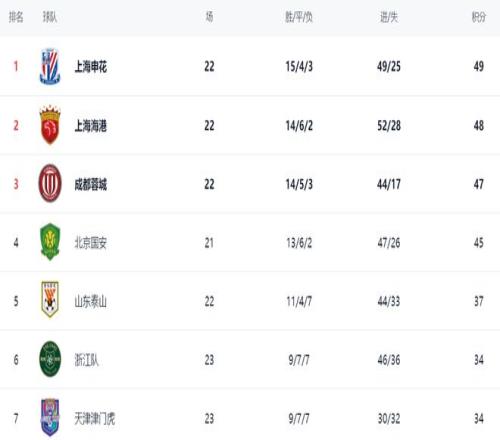Click the 进/失 column header
The height and width of the screenshot is (440, 500).
tap(389, 17)
